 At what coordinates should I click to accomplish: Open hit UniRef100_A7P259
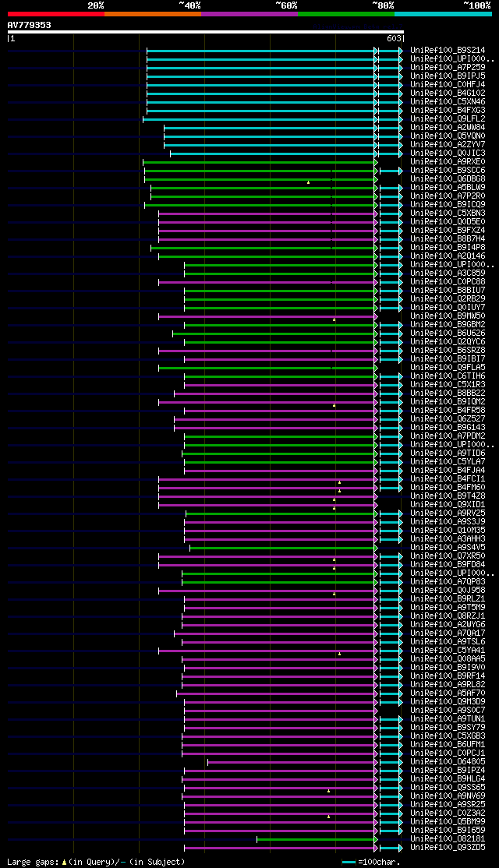448,68
